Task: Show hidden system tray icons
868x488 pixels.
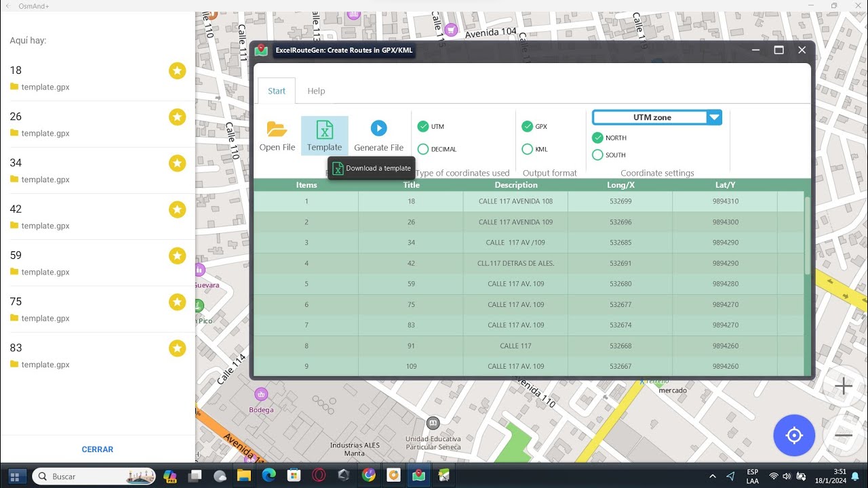Action: pyautogui.click(x=713, y=476)
